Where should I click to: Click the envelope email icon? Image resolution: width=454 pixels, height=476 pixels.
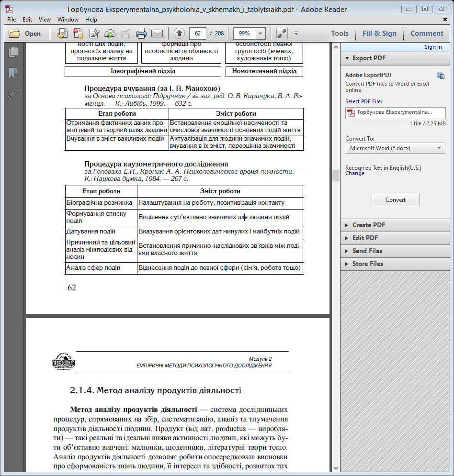pos(157,33)
